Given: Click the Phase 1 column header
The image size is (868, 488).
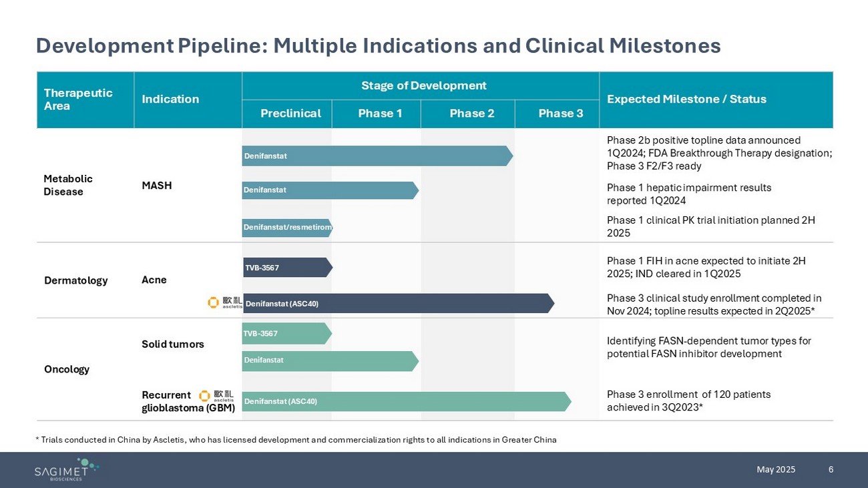Looking at the screenshot, I should tap(380, 113).
